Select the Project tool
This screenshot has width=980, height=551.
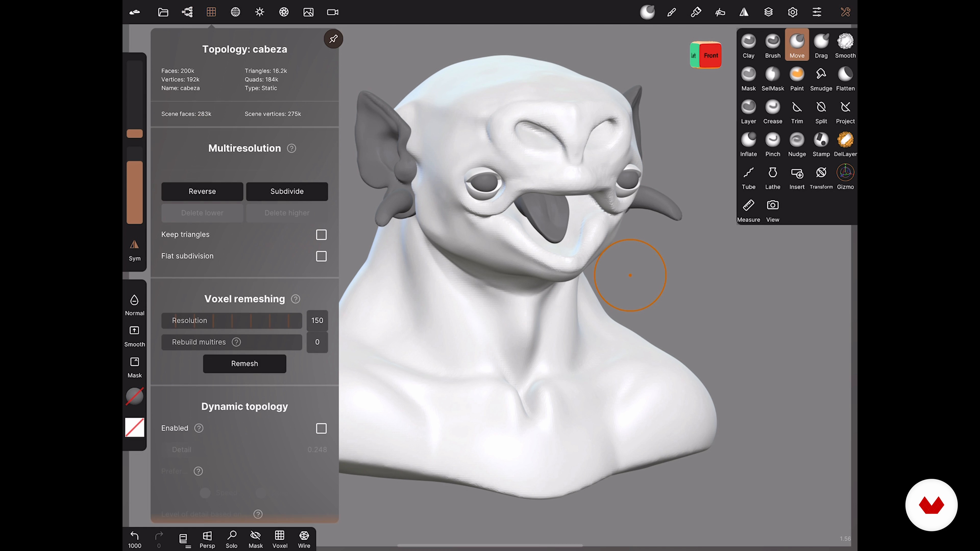point(845,111)
